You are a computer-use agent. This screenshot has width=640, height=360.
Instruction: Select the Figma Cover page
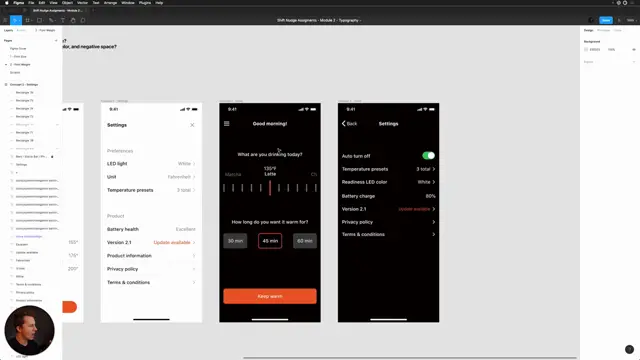(x=18, y=49)
